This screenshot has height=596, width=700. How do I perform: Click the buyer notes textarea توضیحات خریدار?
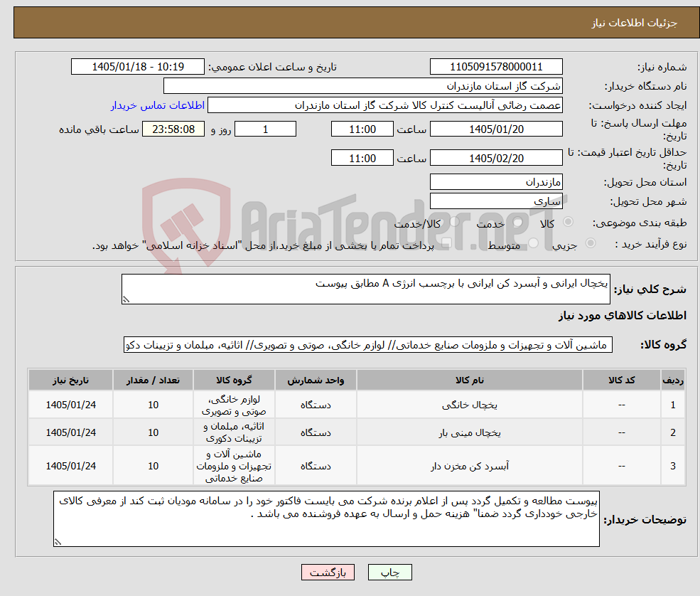(326, 518)
